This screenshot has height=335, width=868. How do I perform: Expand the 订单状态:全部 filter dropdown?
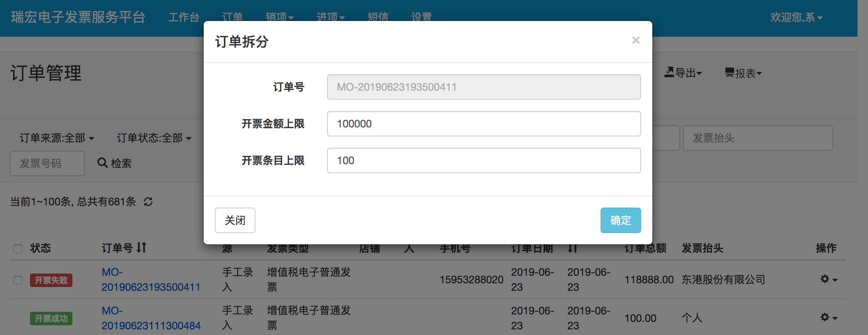pyautogui.click(x=154, y=138)
